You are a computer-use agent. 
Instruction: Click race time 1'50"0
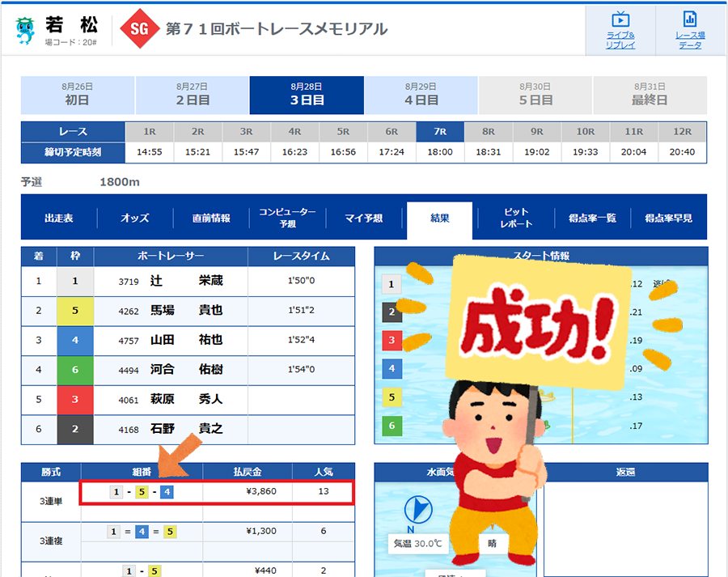(302, 281)
